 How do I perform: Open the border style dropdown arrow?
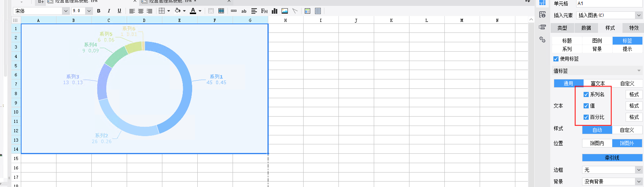click(x=169, y=11)
